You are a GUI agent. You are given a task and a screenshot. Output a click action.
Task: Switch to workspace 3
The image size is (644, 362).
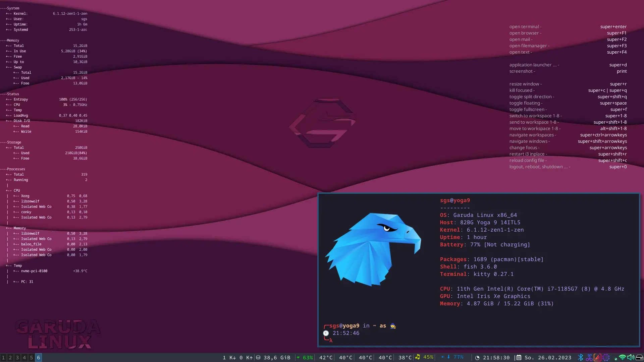[17, 358]
